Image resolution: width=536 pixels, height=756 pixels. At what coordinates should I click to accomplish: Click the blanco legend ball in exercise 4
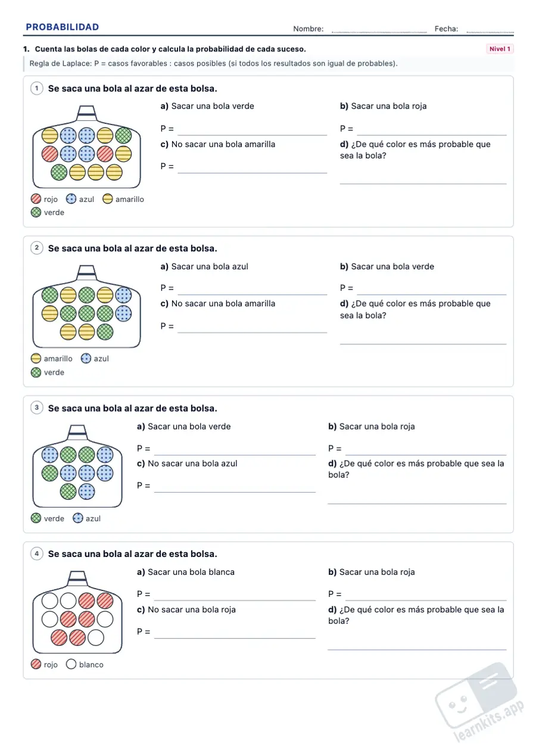71,664
